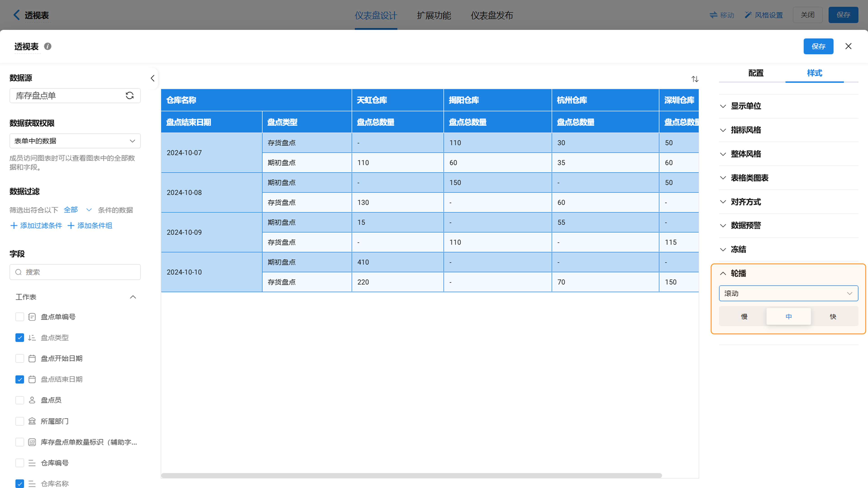Check the 所属部门 checkbox
Image resolution: width=868 pixels, height=488 pixels.
(x=19, y=421)
